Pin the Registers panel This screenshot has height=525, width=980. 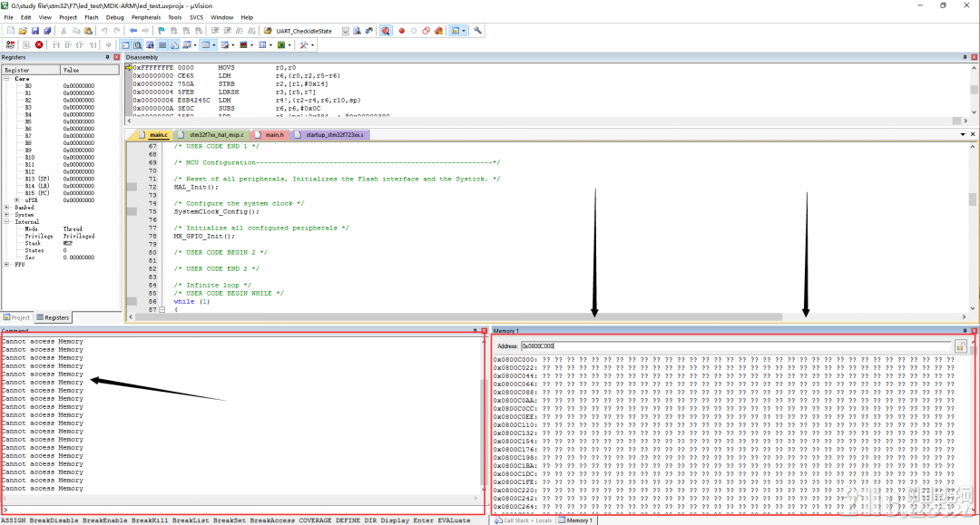[x=107, y=57]
